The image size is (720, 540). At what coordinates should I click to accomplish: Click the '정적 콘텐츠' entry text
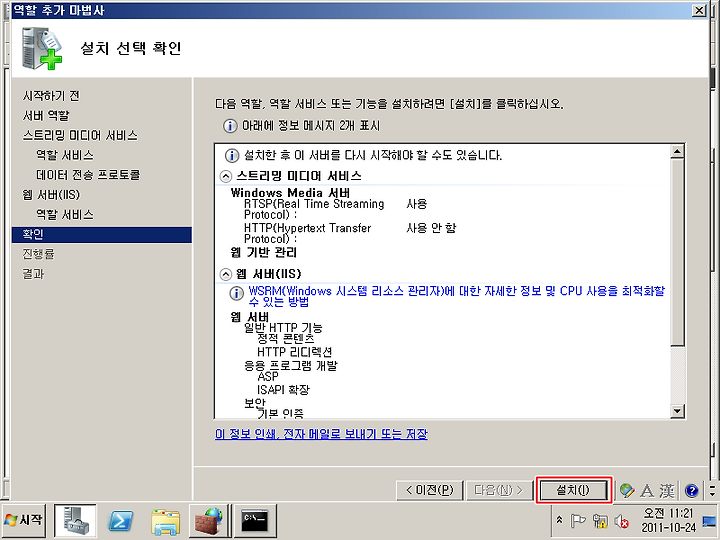(x=286, y=339)
